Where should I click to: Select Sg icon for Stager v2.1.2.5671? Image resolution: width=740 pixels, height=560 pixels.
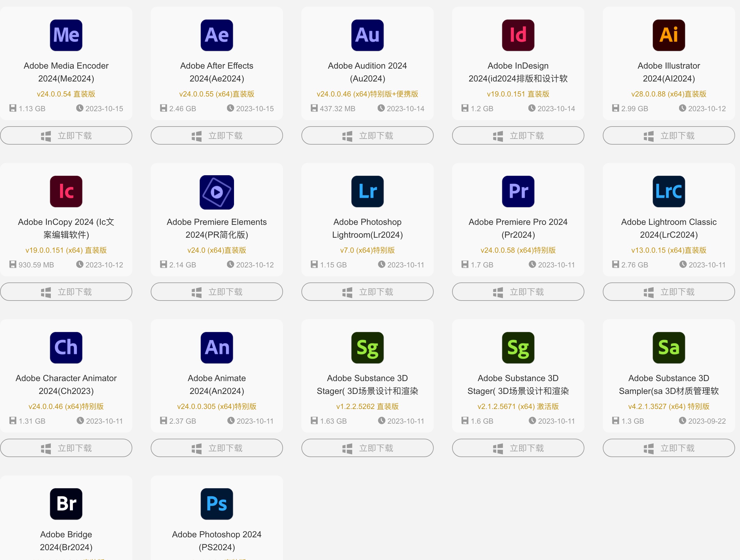(x=518, y=348)
